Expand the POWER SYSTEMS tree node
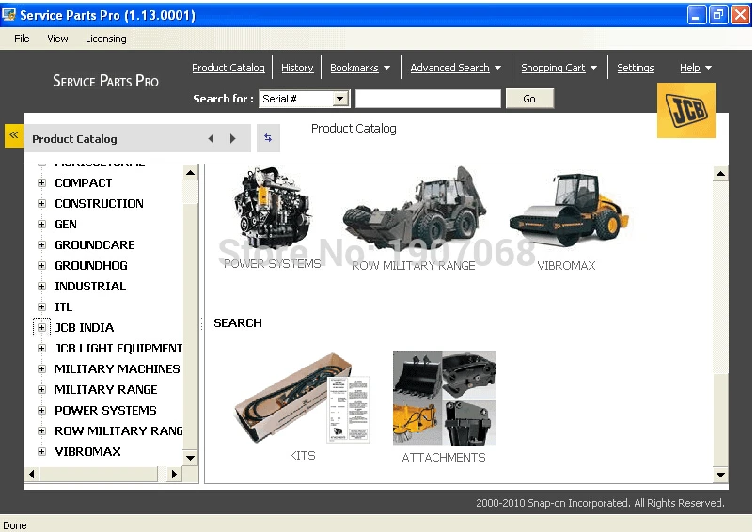 [x=42, y=411]
